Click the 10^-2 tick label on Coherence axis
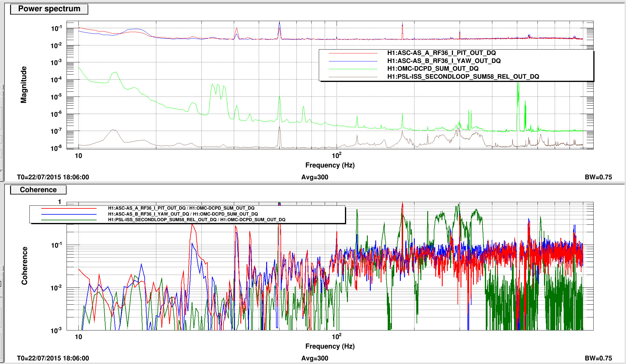 56,288
